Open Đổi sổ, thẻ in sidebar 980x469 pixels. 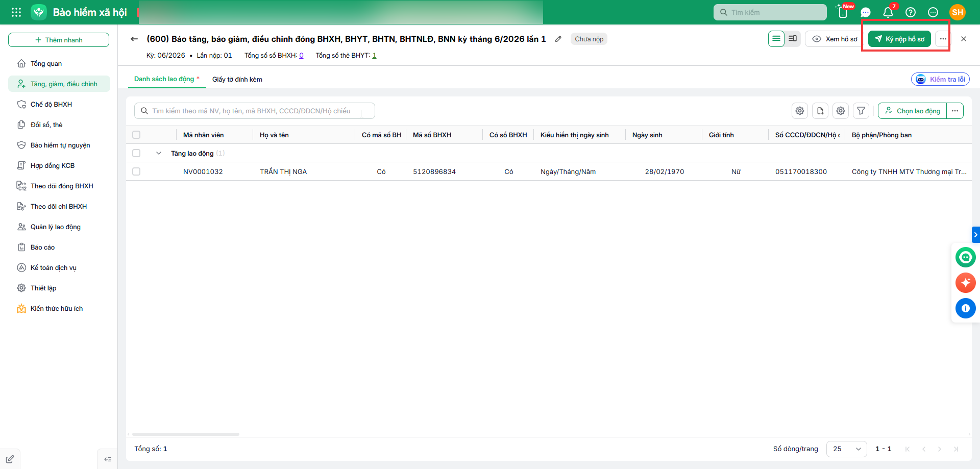coord(59,125)
